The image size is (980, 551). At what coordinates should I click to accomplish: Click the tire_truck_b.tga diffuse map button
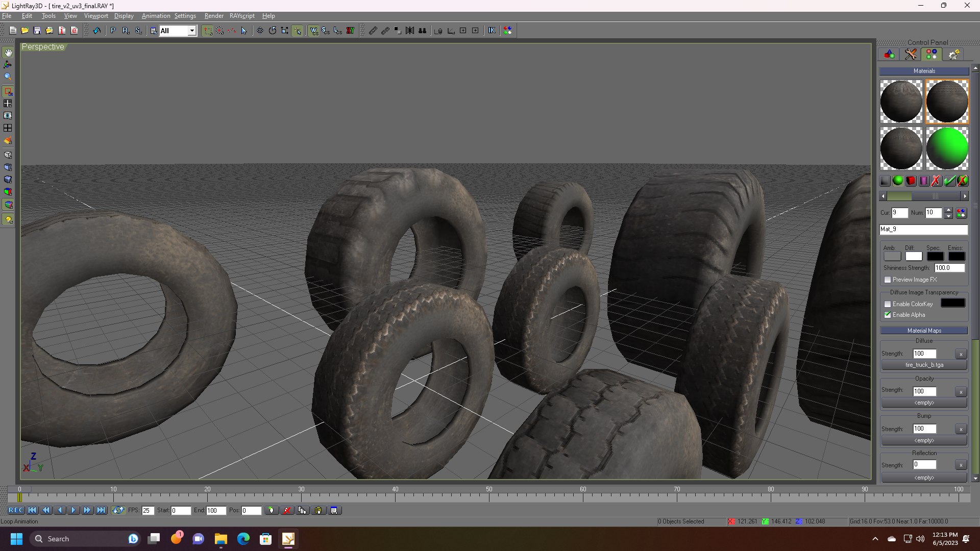tap(924, 365)
